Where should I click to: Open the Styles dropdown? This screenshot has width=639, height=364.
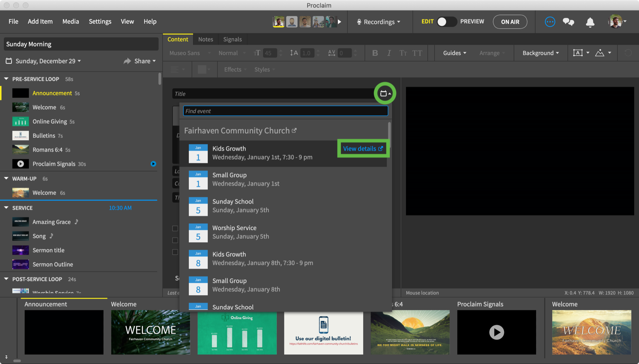pos(265,69)
